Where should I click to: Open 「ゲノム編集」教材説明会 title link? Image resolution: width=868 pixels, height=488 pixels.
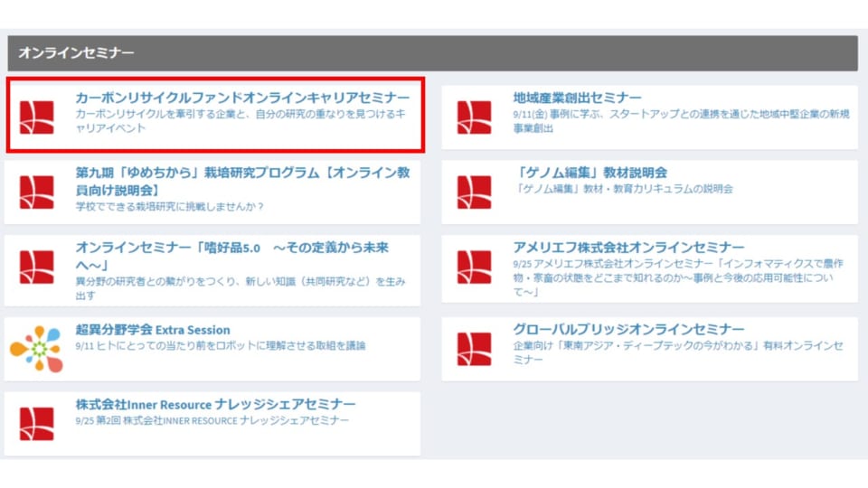click(x=590, y=172)
